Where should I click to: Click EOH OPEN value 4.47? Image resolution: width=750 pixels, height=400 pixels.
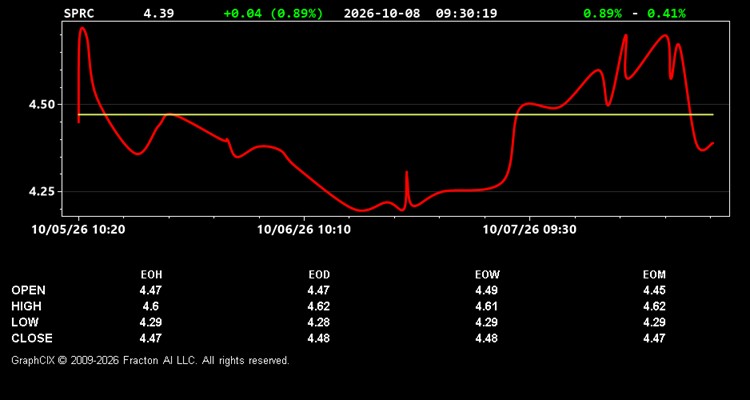151,290
